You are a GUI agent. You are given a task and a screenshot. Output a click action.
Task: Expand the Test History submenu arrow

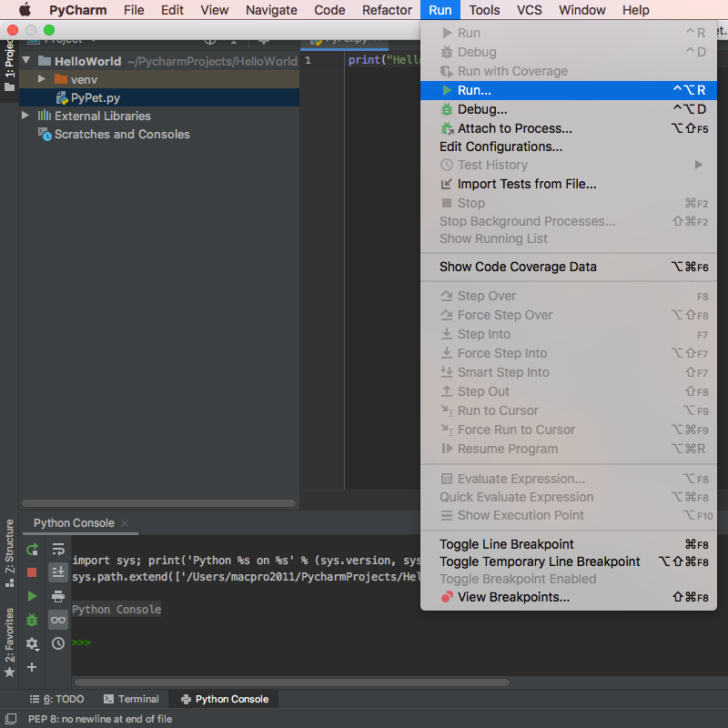[698, 165]
